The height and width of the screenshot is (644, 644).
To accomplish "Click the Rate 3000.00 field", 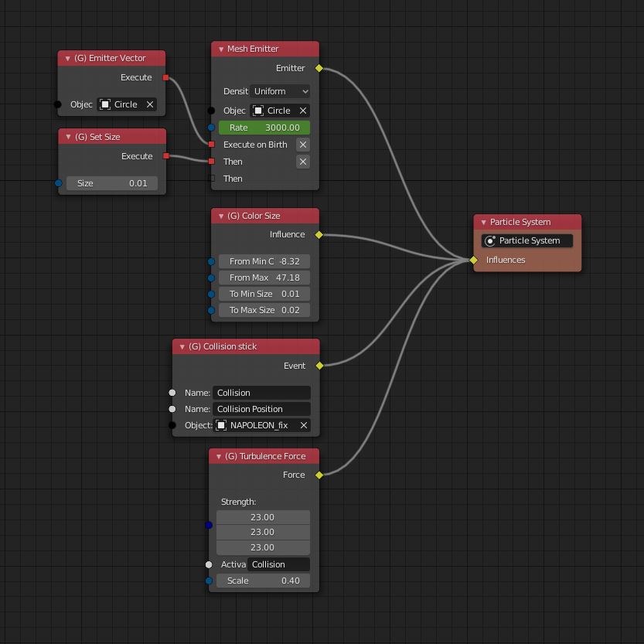I will pos(264,128).
